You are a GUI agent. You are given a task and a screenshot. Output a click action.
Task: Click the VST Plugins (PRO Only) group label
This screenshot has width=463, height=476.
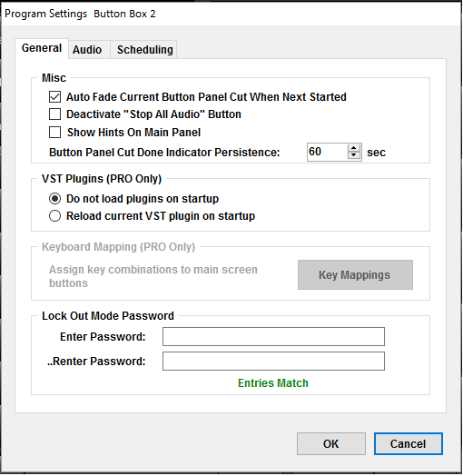[102, 179]
